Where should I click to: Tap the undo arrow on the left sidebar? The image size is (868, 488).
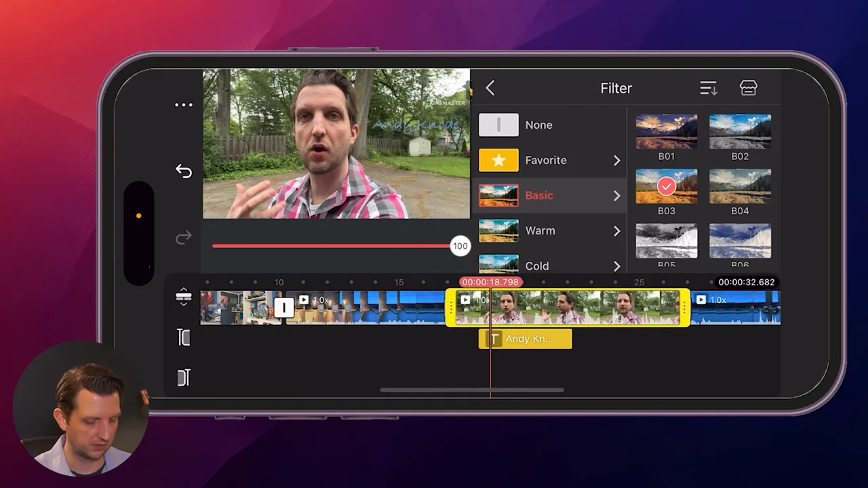pyautogui.click(x=184, y=171)
